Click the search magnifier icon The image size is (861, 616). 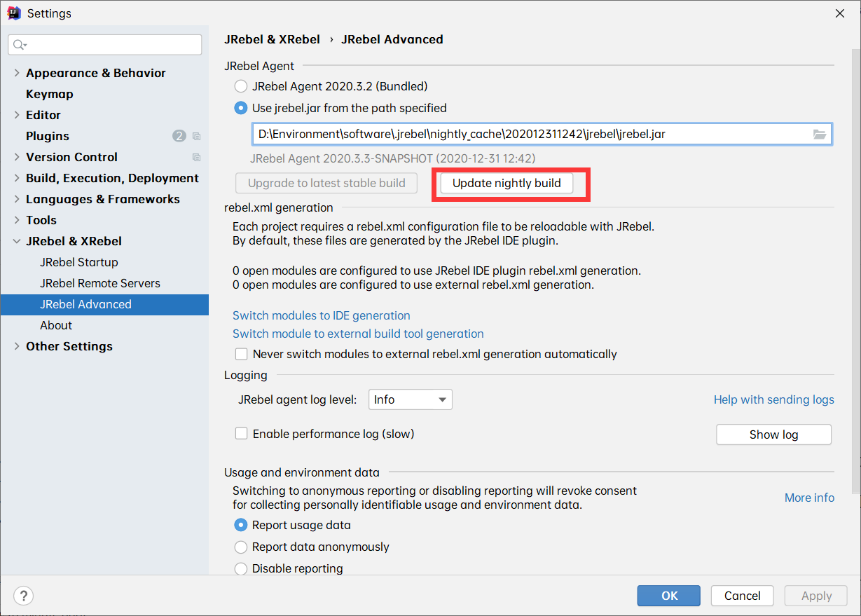point(19,45)
